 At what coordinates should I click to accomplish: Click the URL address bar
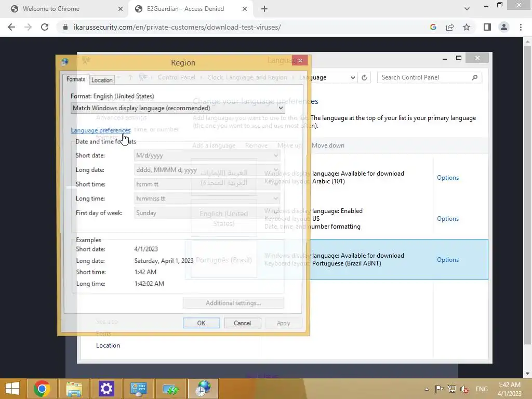pyautogui.click(x=244, y=27)
